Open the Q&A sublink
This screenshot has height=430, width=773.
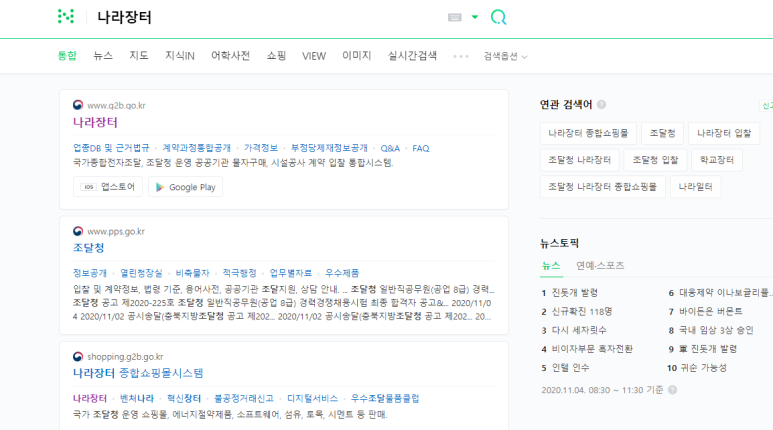point(390,148)
